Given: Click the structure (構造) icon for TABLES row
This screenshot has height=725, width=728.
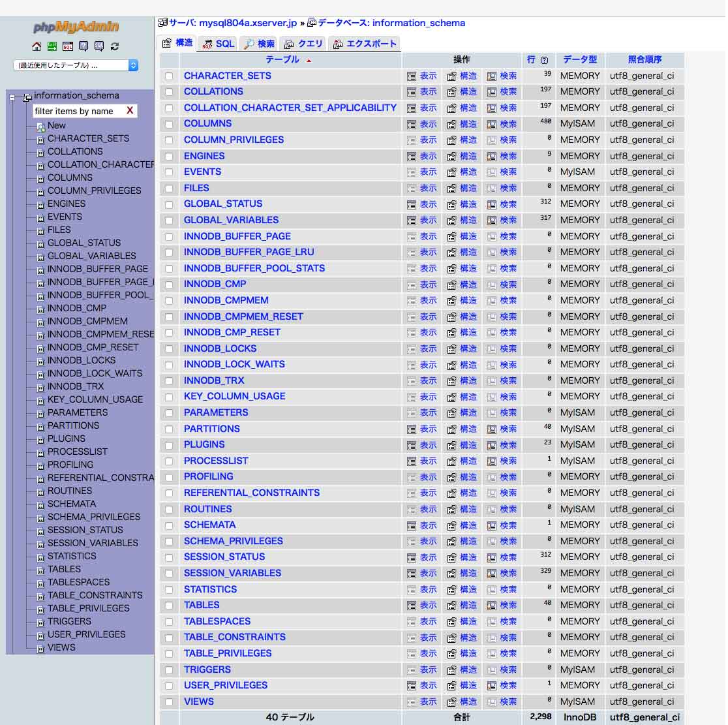Looking at the screenshot, I should (451, 606).
